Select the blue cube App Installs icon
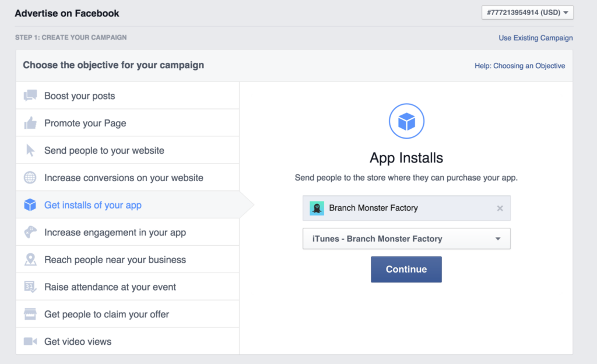 406,121
